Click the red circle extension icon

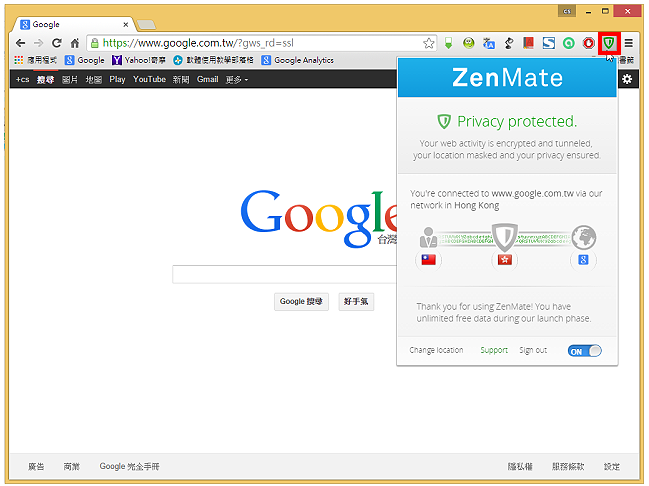coord(589,43)
